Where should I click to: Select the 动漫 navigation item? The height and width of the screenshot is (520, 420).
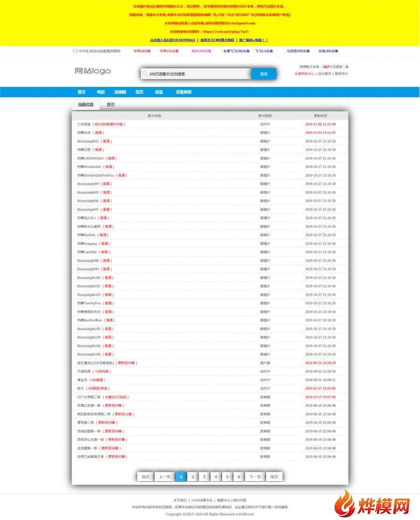(x=159, y=92)
